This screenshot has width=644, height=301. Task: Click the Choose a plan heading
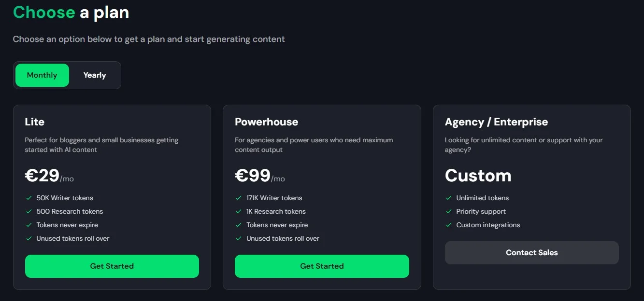71,13
